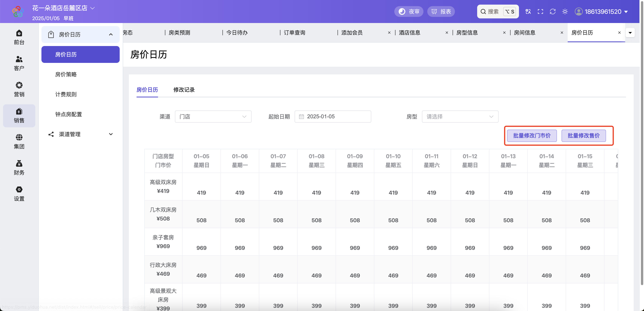
Task: Click the language translate icon
Action: click(528, 12)
